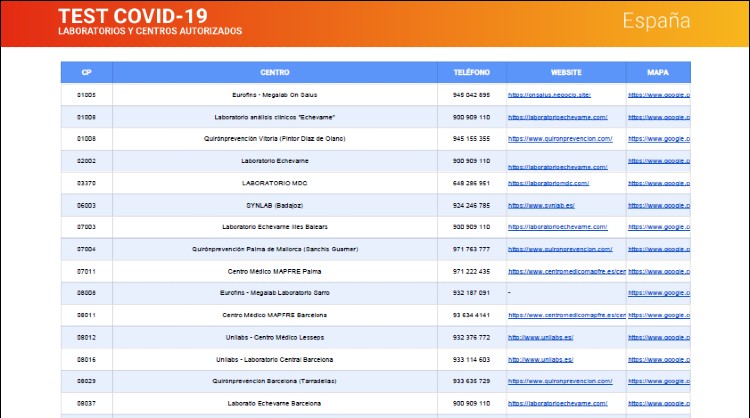Select the postal code 08029
The height and width of the screenshot is (418, 750).
click(x=87, y=381)
